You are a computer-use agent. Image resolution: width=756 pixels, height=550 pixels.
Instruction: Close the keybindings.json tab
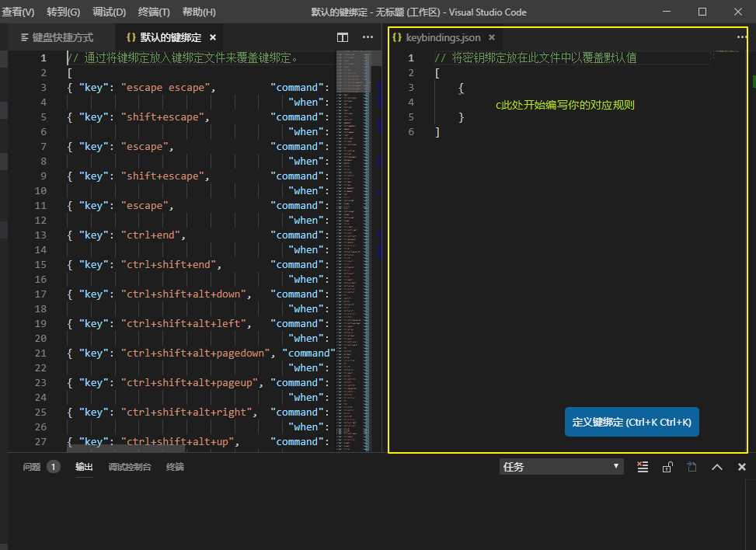click(491, 37)
